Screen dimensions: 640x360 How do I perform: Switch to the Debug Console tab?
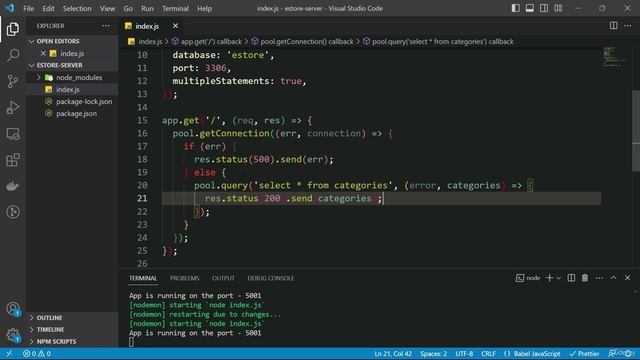pyautogui.click(x=271, y=278)
